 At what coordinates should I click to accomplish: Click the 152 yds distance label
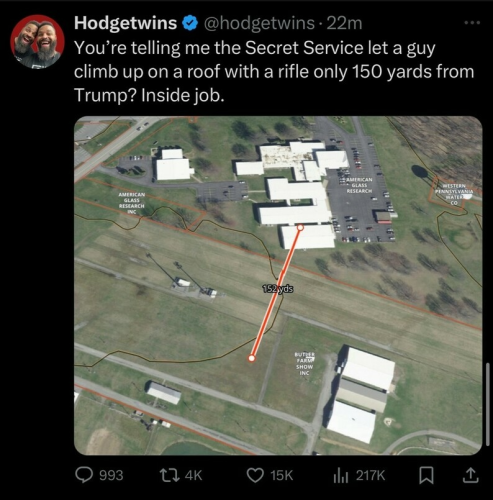tap(278, 289)
